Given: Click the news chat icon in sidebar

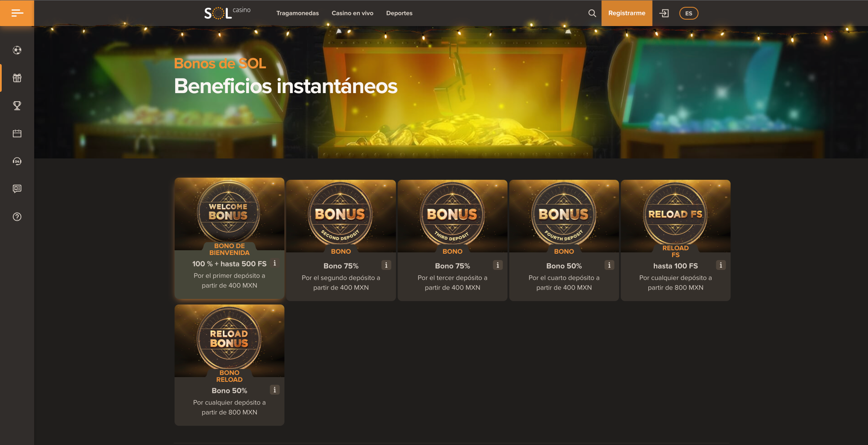Looking at the screenshot, I should (17, 189).
